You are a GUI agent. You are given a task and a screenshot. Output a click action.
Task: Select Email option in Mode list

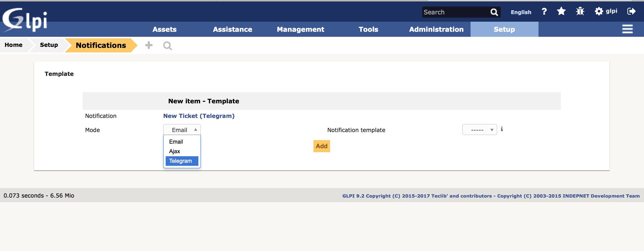[182, 142]
